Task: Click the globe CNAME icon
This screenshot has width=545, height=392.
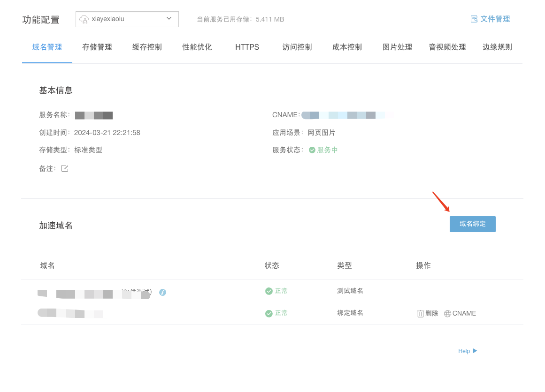Action: (x=447, y=314)
